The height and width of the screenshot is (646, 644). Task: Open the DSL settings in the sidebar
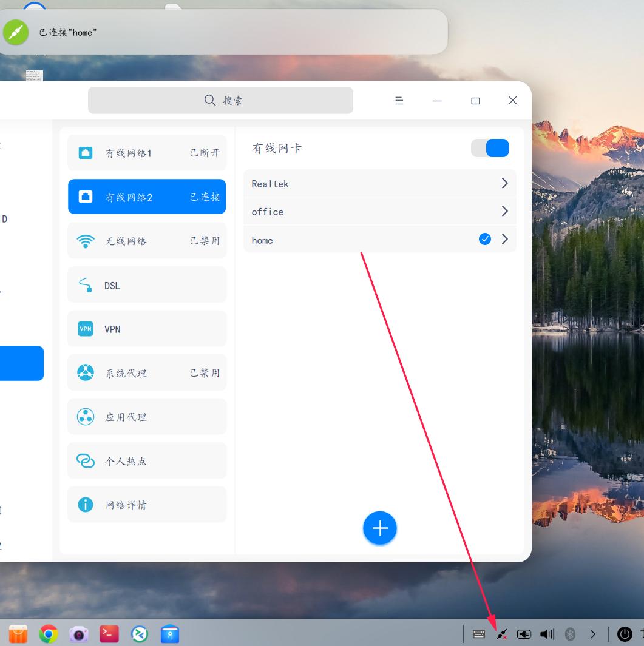click(x=147, y=284)
